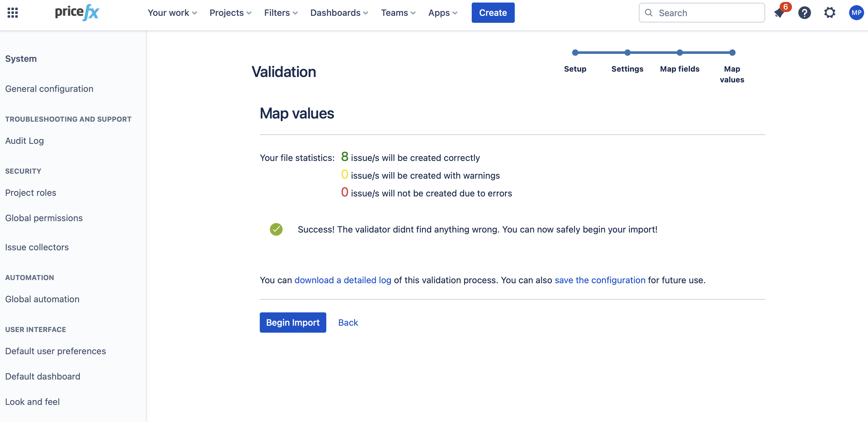868x422 pixels.
Task: Open the help question mark icon
Action: point(804,13)
